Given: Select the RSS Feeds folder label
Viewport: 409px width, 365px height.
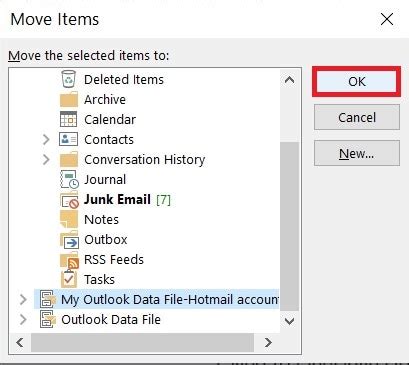Looking at the screenshot, I should [114, 260].
